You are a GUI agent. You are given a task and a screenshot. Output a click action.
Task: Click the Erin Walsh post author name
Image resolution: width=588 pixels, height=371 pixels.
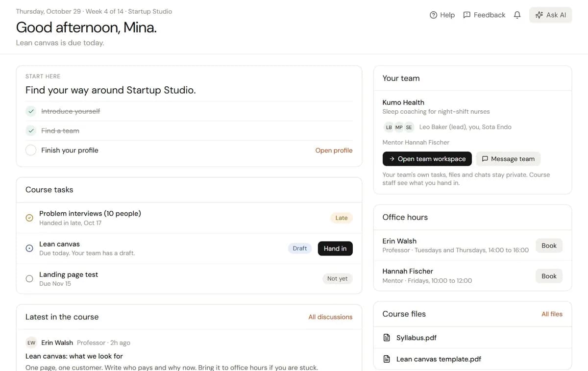57,343
